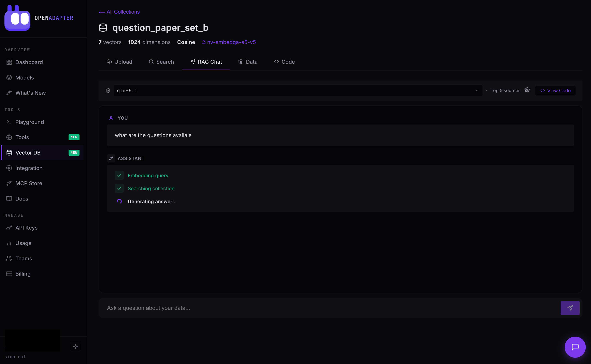Open the floating chat support bubble

(x=575, y=347)
